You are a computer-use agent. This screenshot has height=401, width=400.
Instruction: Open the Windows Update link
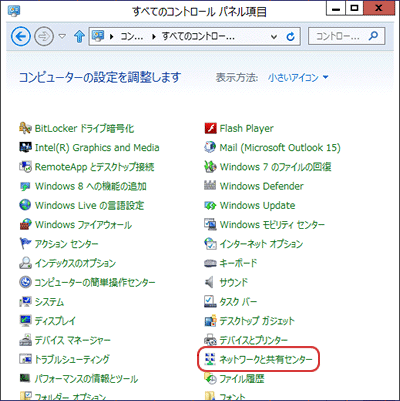[257, 205]
